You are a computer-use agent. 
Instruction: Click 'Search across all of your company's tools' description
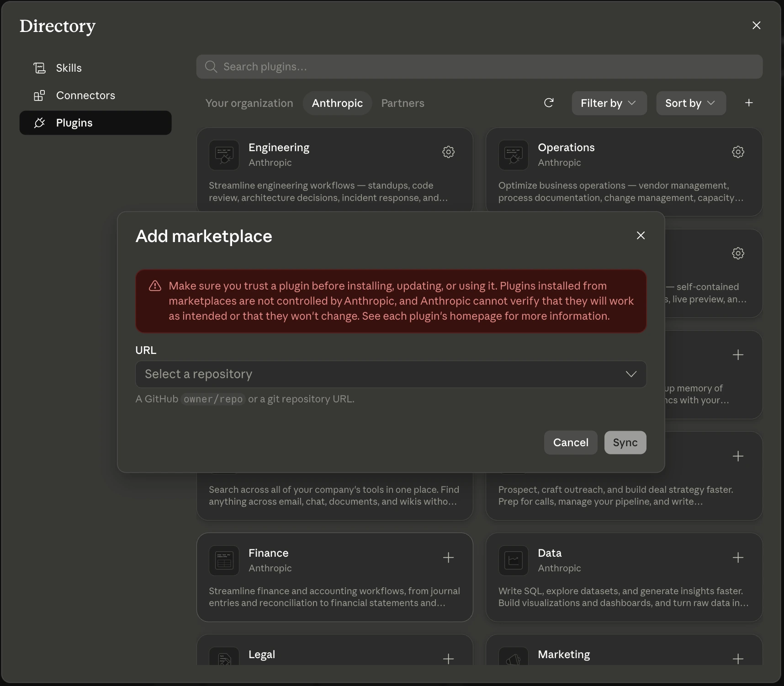[x=334, y=496]
